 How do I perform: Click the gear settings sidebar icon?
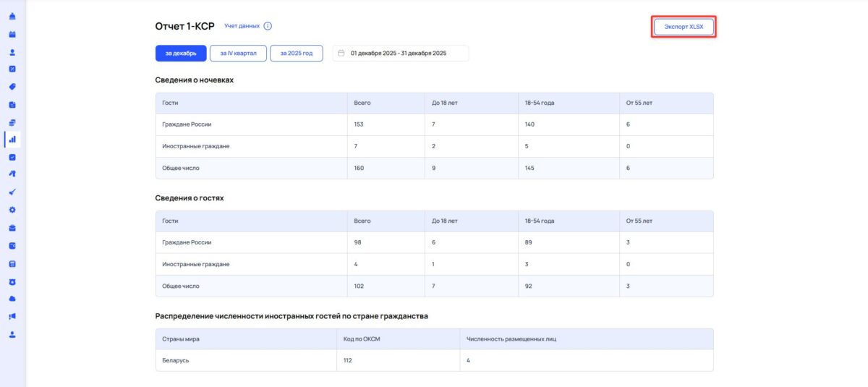(12, 210)
